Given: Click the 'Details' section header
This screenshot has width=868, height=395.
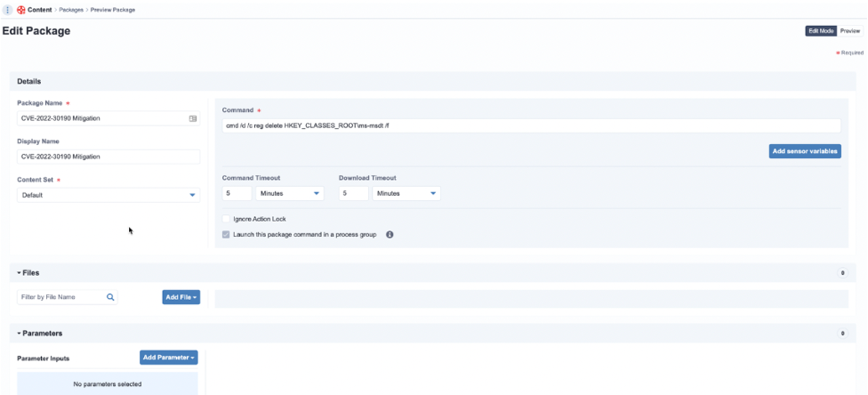Looking at the screenshot, I should [x=28, y=82].
